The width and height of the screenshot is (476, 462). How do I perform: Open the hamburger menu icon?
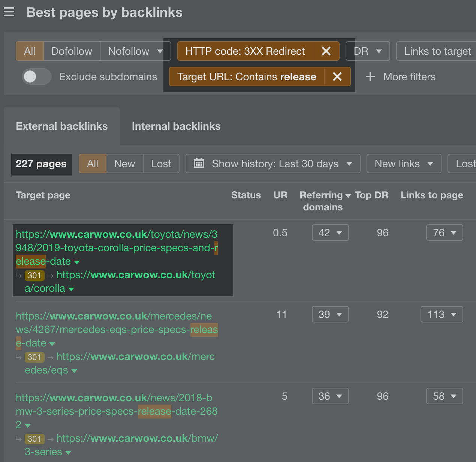tap(9, 12)
